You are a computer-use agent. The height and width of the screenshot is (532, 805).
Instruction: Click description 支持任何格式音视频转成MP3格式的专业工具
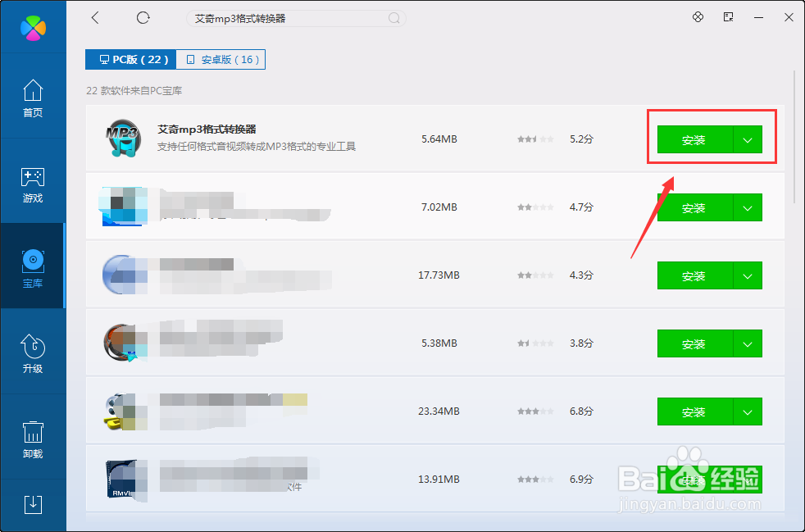(257, 147)
